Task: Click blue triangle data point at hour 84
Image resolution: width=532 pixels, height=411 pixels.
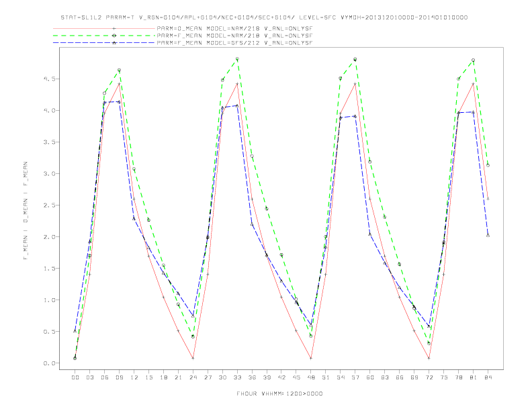Action: coord(488,235)
